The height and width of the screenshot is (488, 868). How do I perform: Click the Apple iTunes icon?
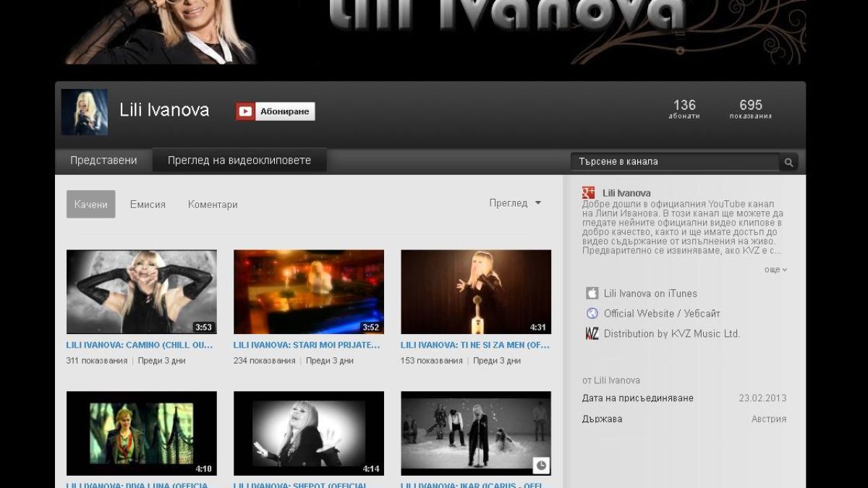pyautogui.click(x=592, y=294)
